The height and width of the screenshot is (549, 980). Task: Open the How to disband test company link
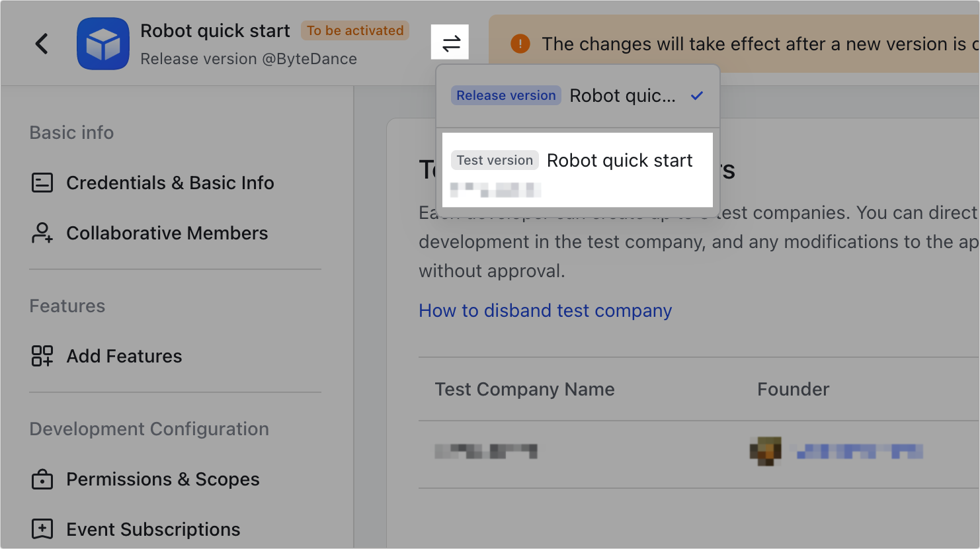pyautogui.click(x=545, y=310)
